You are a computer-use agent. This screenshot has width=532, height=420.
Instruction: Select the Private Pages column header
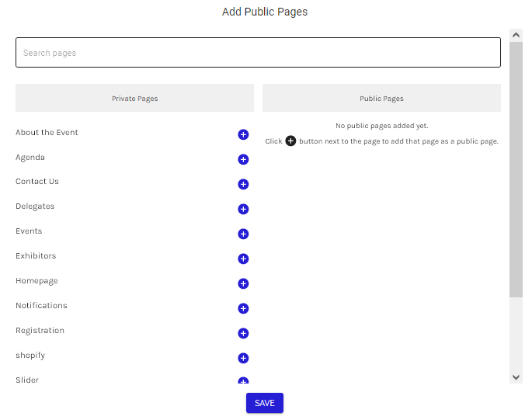coord(134,99)
